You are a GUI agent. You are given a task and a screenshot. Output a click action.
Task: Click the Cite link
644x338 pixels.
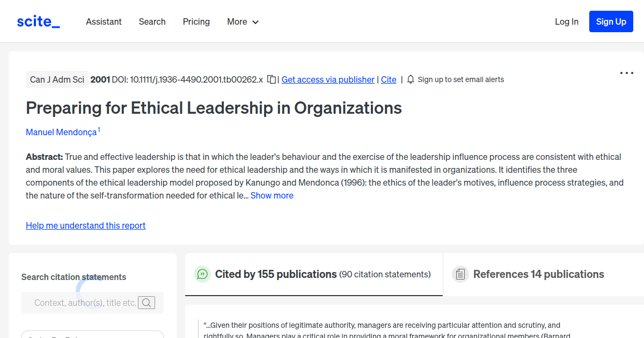pyautogui.click(x=389, y=79)
